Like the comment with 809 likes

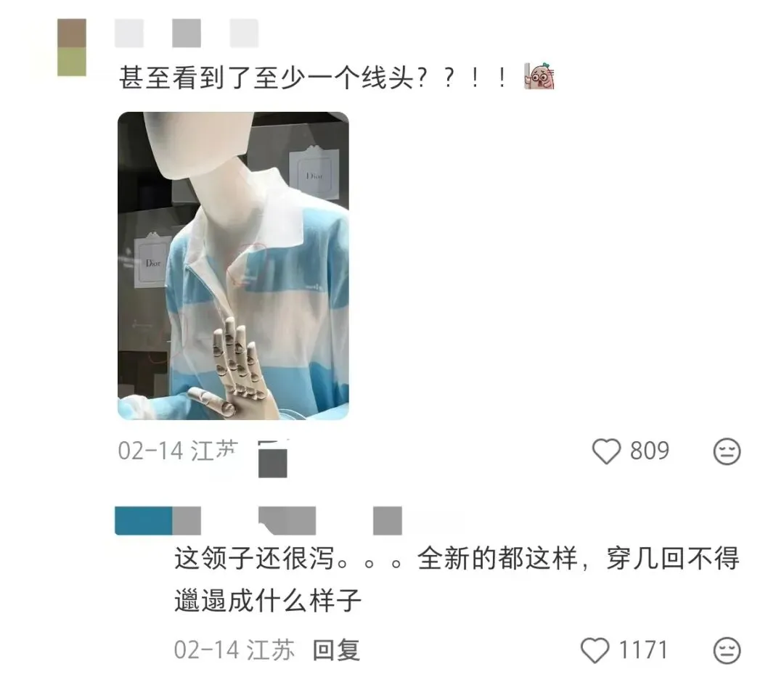pos(606,451)
